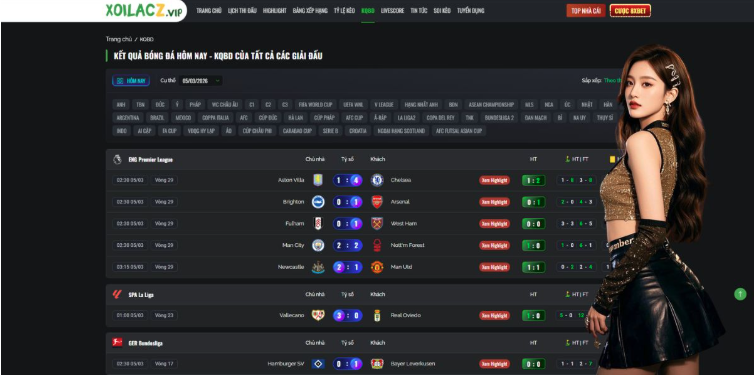The height and width of the screenshot is (375, 755).
Task: Click Xem Highlight for Fulham vs West Ham
Action: coord(494,223)
